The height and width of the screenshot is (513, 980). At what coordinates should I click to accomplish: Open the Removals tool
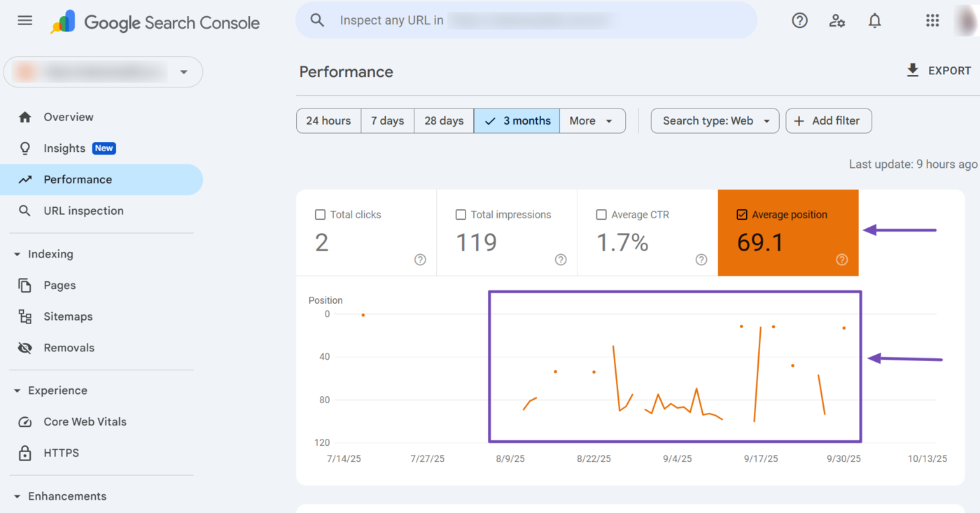click(x=70, y=347)
